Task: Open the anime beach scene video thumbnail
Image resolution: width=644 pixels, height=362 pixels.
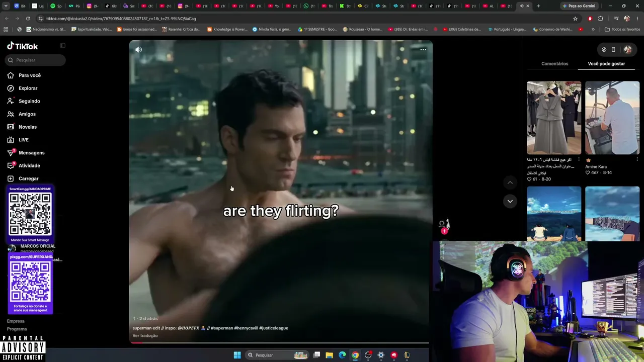Action: click(554, 214)
